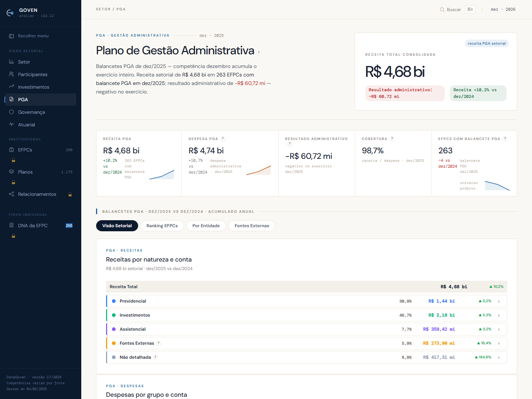
Task: Click the R$ 4,74 bi Despesa value
Action: (x=206, y=151)
